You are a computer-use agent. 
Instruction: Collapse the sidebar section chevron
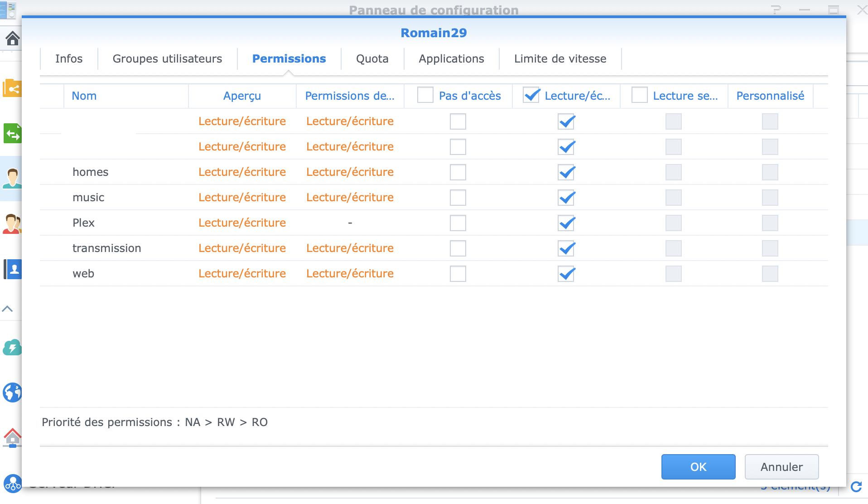click(7, 309)
